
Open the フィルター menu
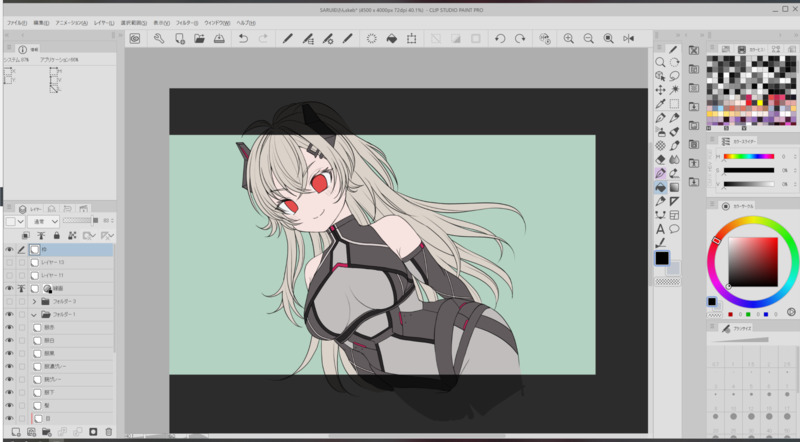pyautogui.click(x=187, y=23)
